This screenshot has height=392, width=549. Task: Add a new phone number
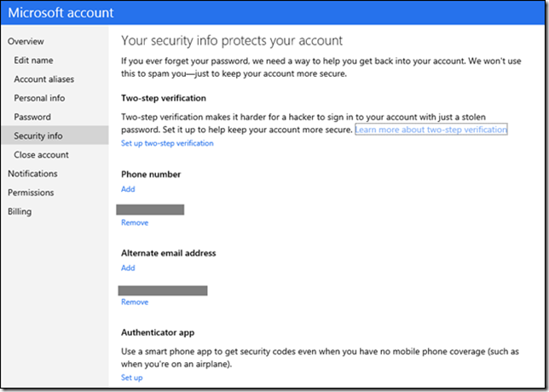pos(128,189)
